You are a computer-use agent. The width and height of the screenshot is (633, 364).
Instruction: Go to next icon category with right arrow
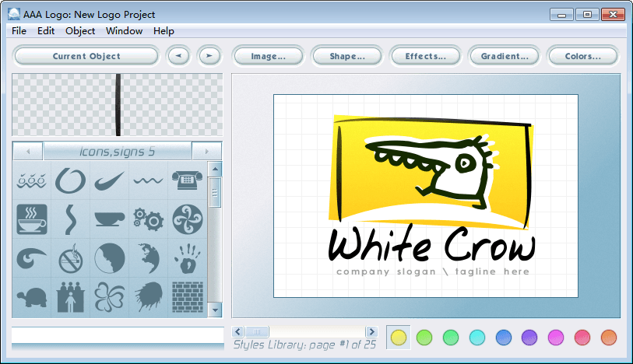click(206, 152)
